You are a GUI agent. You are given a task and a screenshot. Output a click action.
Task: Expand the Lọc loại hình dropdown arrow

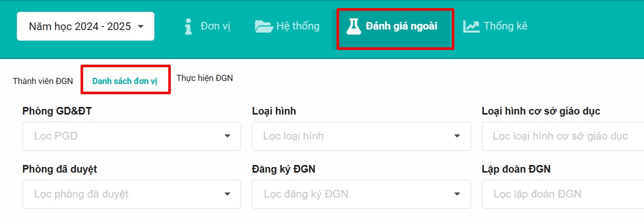pyautogui.click(x=457, y=136)
